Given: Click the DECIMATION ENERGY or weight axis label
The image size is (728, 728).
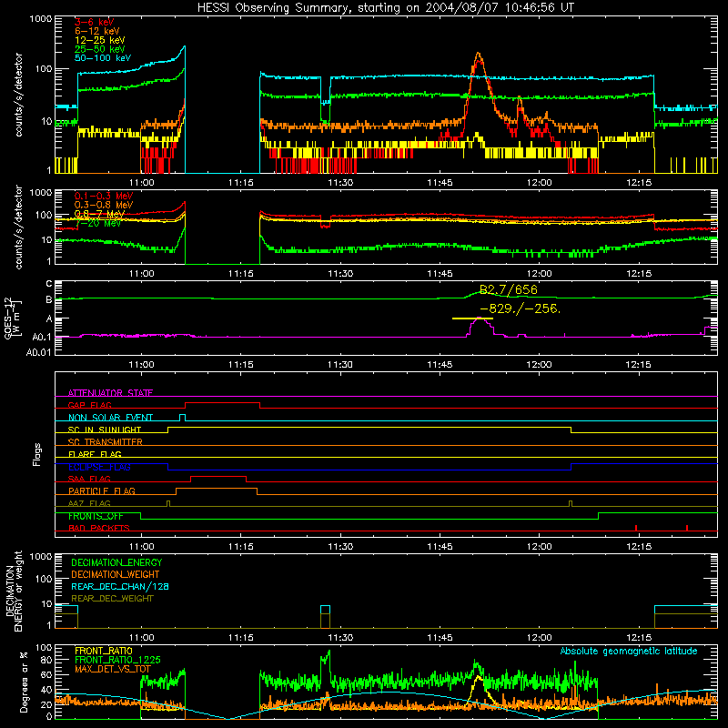Looking at the screenshot, I should click(x=14, y=591).
